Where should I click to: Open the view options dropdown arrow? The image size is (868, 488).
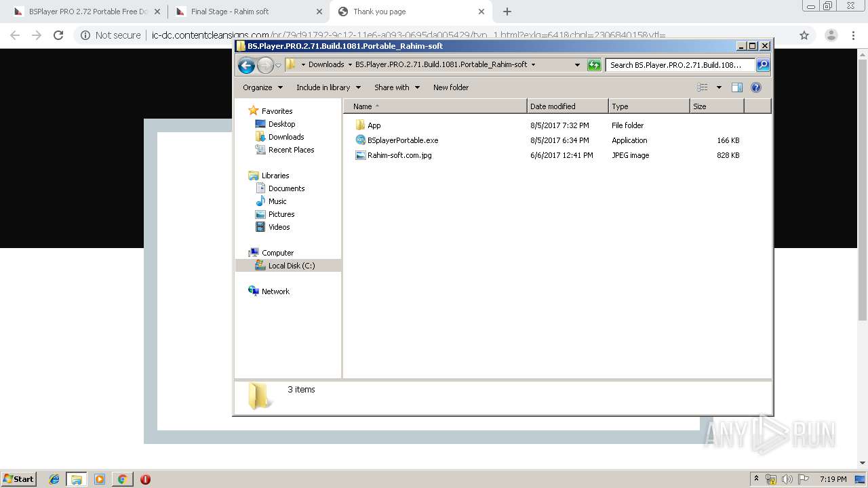point(719,87)
